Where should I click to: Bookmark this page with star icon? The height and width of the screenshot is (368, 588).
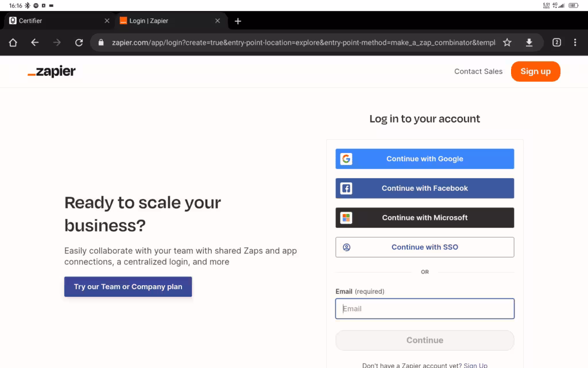[507, 43]
